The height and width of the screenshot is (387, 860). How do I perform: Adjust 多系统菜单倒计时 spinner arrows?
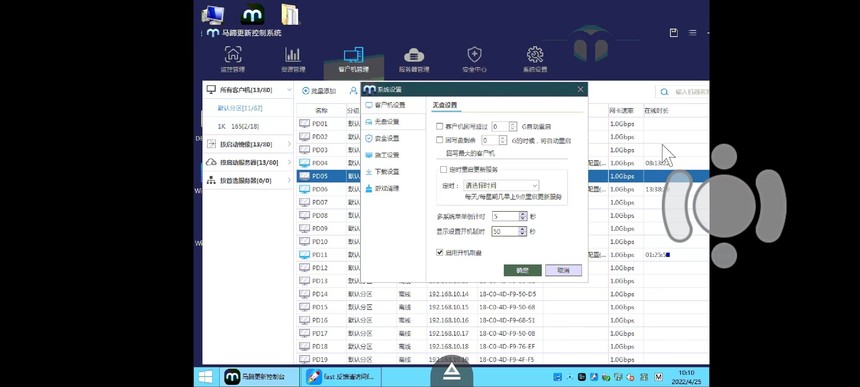pos(523,217)
